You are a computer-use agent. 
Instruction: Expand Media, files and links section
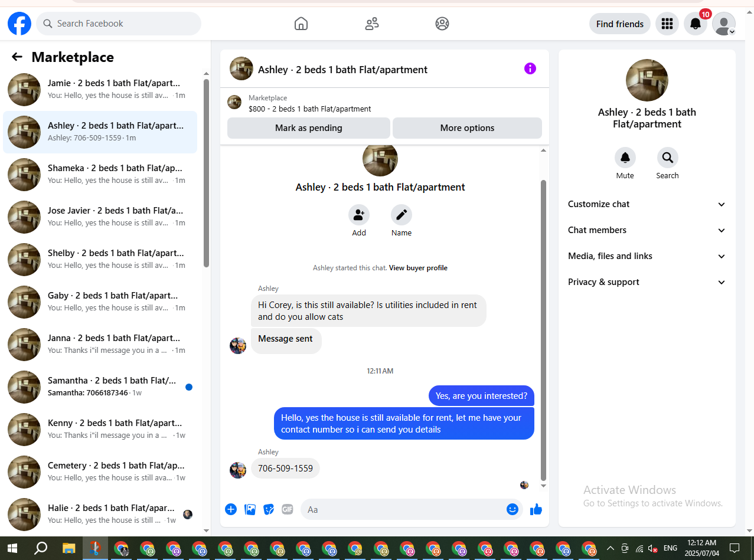coord(647,256)
